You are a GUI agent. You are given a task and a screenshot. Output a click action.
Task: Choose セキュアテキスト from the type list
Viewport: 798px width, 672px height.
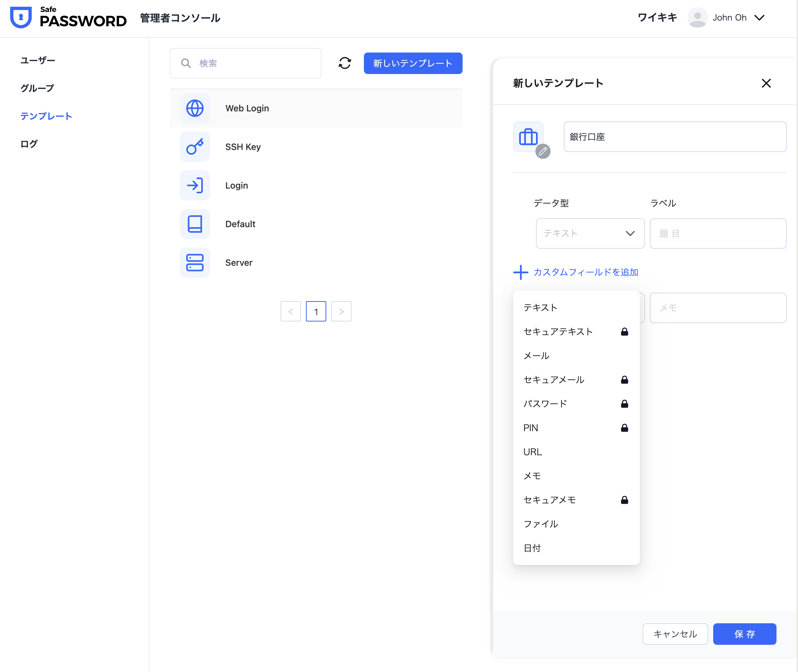[x=558, y=332]
